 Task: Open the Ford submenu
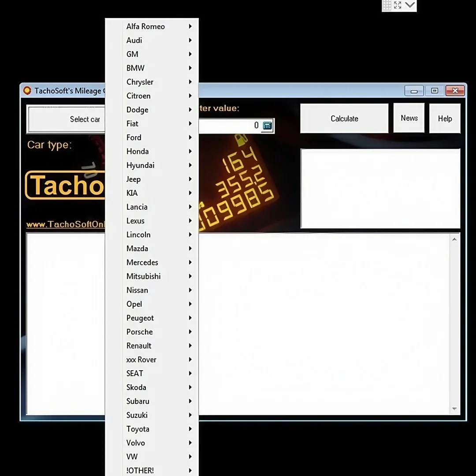point(152,138)
